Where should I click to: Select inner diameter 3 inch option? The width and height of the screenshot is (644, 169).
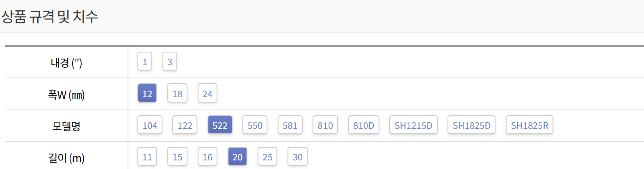[x=170, y=62]
